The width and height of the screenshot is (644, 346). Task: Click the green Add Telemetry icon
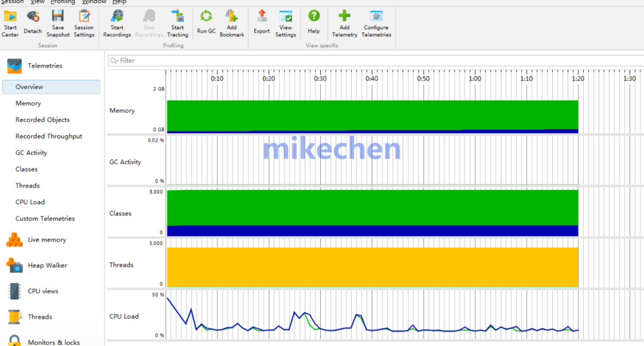[345, 17]
